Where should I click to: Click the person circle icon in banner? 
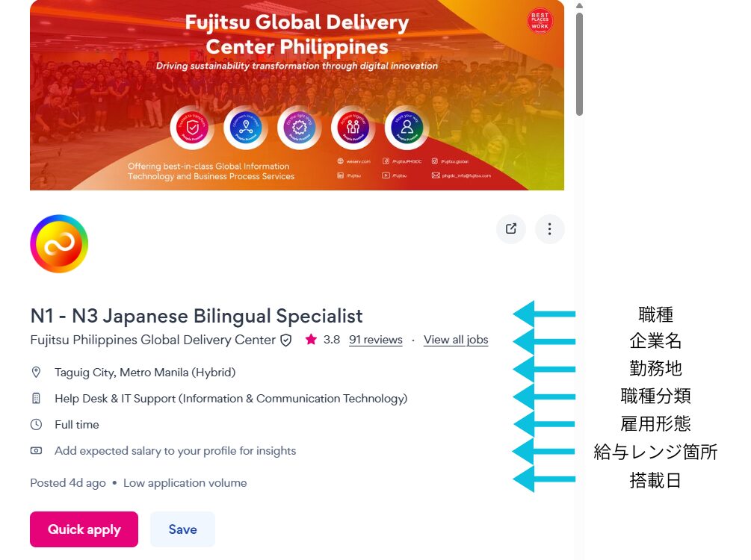point(407,128)
